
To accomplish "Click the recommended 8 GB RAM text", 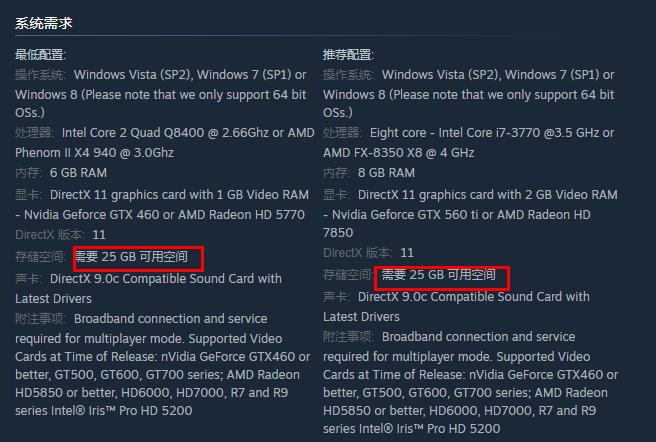I will [386, 172].
